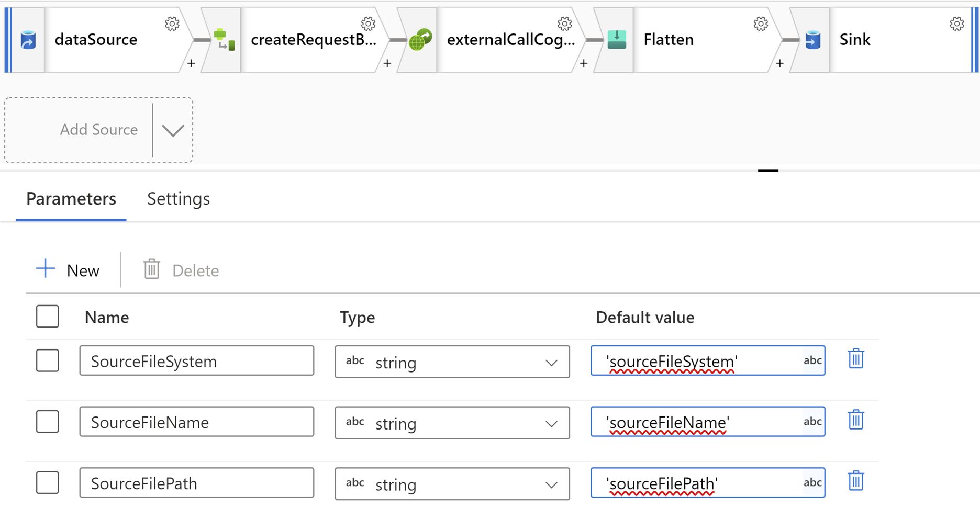
Task: Click the dataSource node source icon
Action: point(28,40)
